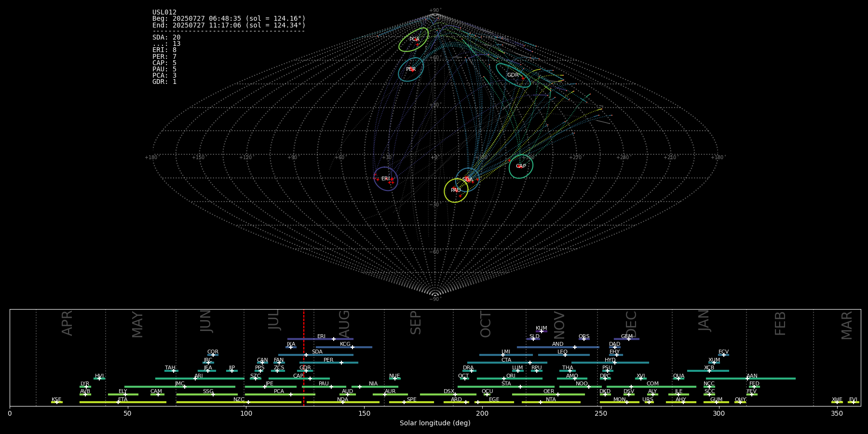
Task: Select the SDA label in the timeline
Action: [317, 352]
